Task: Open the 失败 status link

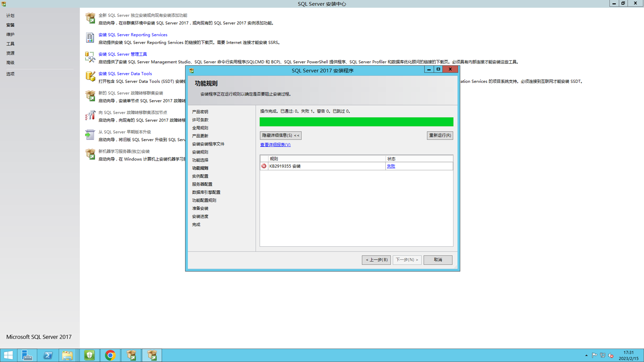Action: 391,166
